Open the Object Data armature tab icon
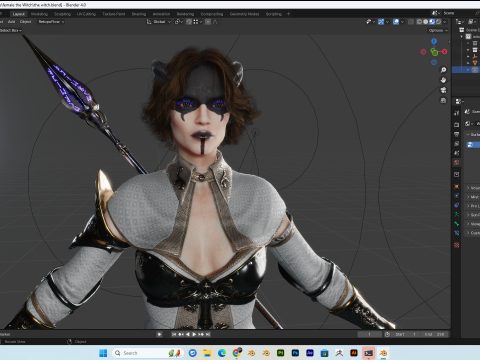The width and height of the screenshot is (480, 360). coord(456,214)
